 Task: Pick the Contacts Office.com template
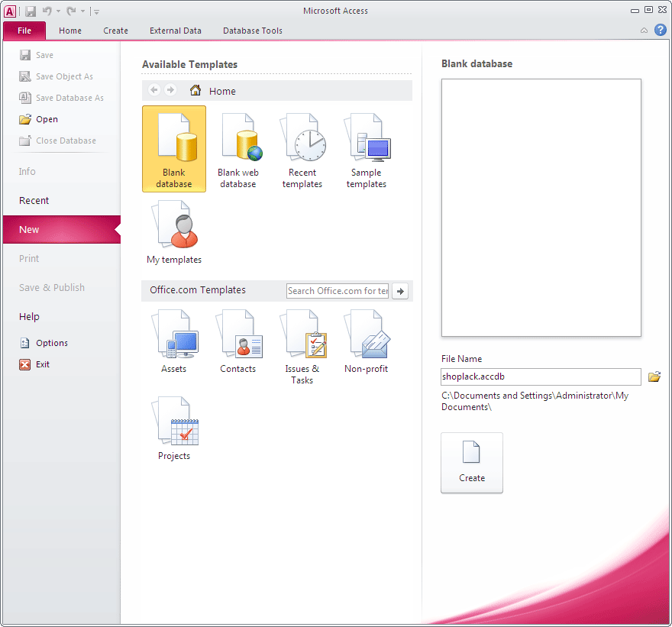pyautogui.click(x=238, y=341)
